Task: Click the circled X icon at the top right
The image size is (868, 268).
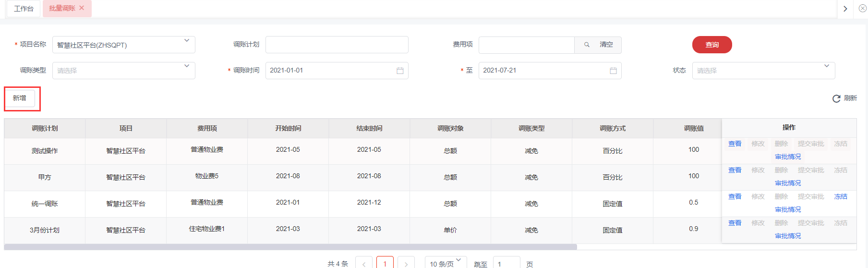Action: [862, 8]
